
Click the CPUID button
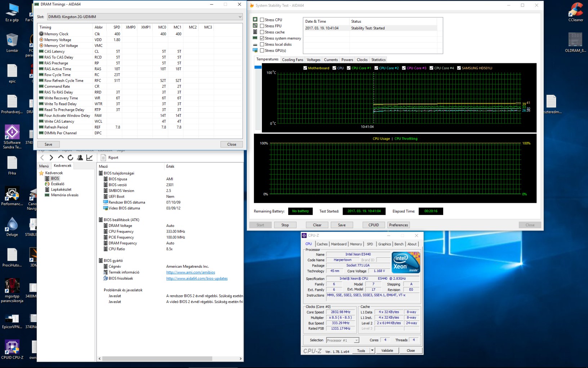pos(374,225)
